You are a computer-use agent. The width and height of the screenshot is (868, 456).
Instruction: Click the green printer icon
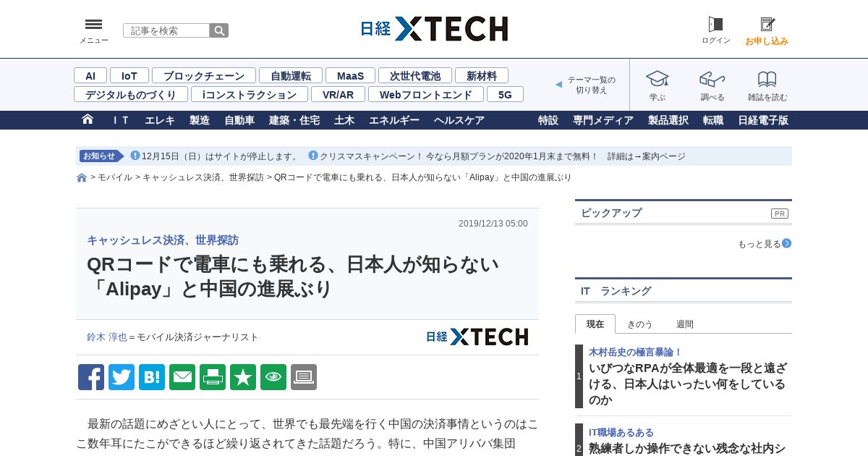coord(213,377)
